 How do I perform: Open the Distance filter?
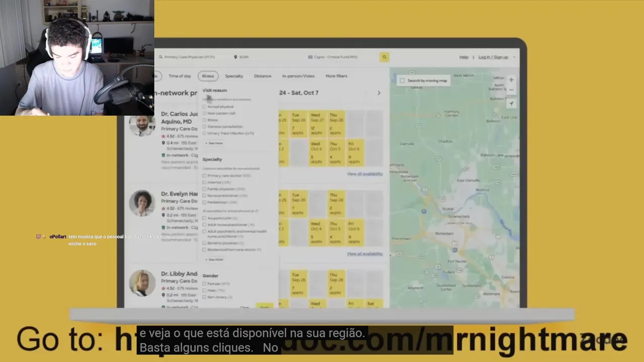pos(262,76)
